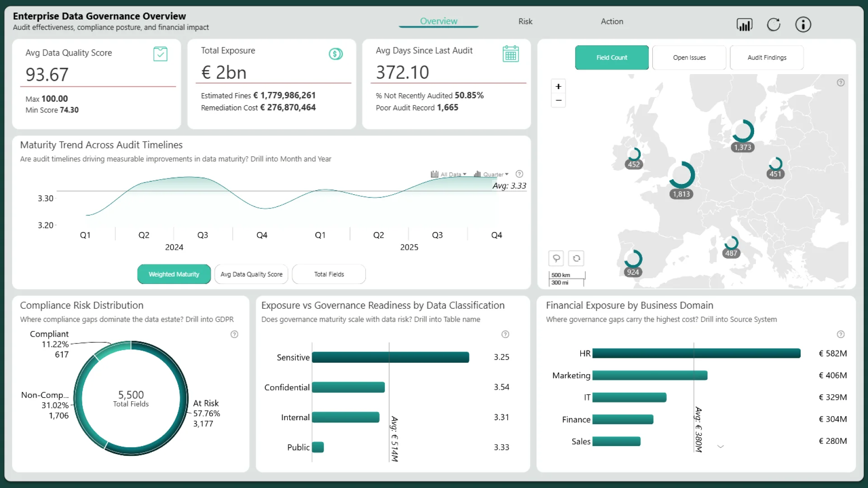This screenshot has width=868, height=488.
Task: Reset the map view rotation icon
Action: pos(576,258)
